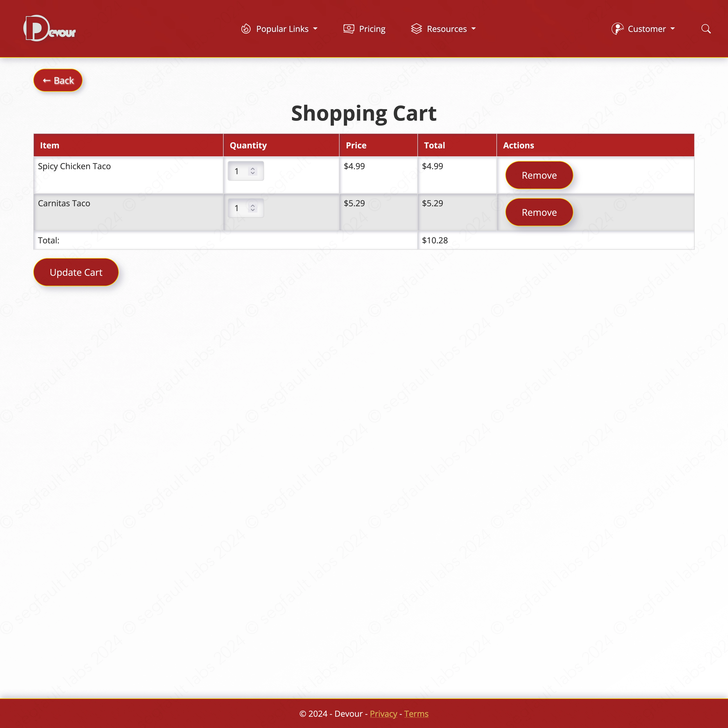The width and height of the screenshot is (728, 728).
Task: Click the cart total value $10.28
Action: pyautogui.click(x=435, y=240)
